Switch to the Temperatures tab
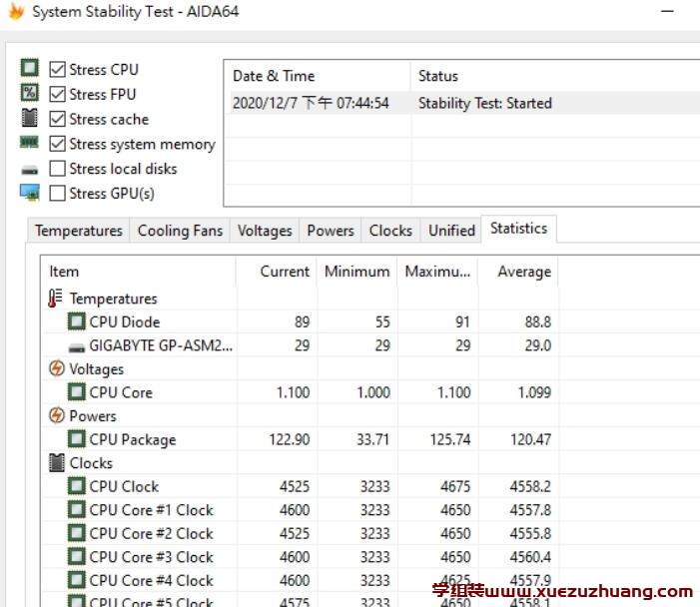 tap(78, 231)
